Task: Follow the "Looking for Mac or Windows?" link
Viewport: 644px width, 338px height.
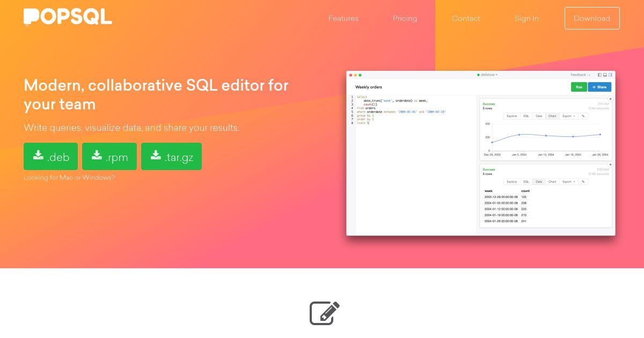Action: coord(69,178)
